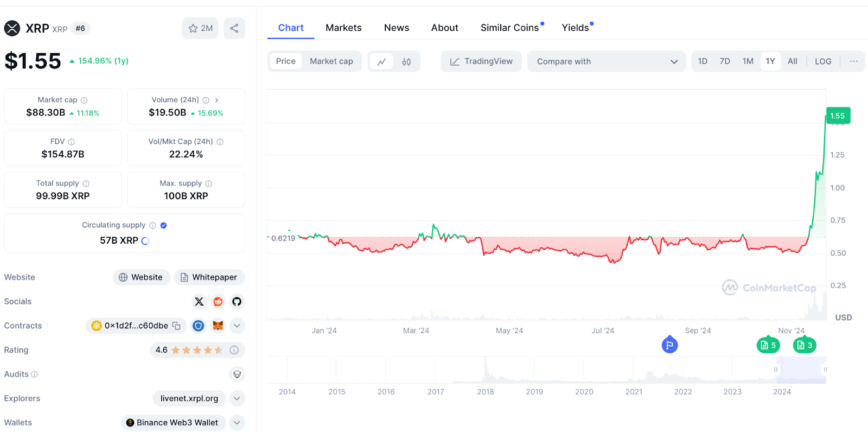Click the Audits info icon

35,374
